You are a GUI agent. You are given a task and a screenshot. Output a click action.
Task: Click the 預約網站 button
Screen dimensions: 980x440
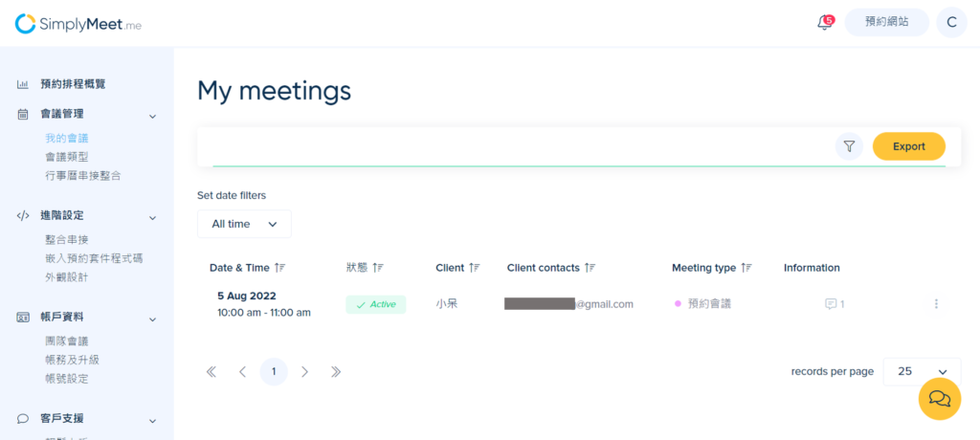(x=887, y=23)
